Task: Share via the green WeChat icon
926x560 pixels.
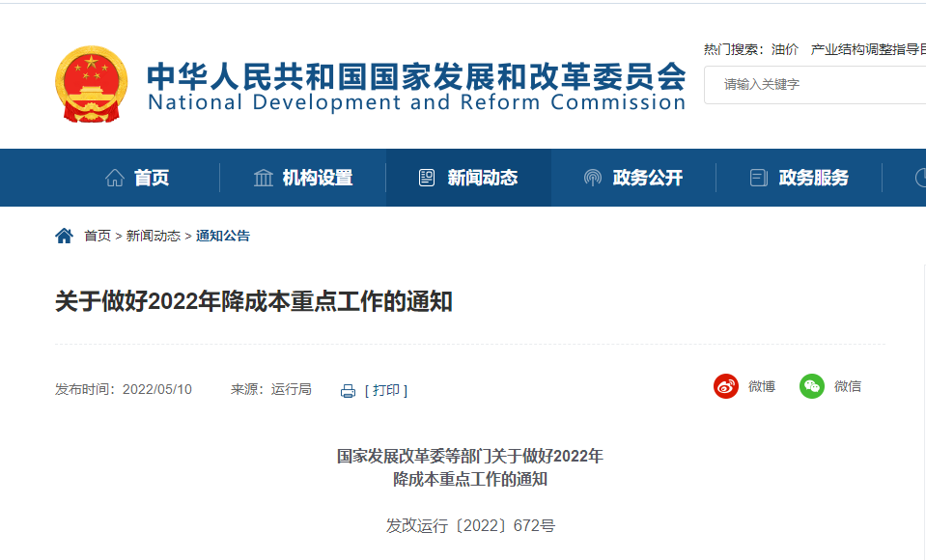Action: click(812, 386)
